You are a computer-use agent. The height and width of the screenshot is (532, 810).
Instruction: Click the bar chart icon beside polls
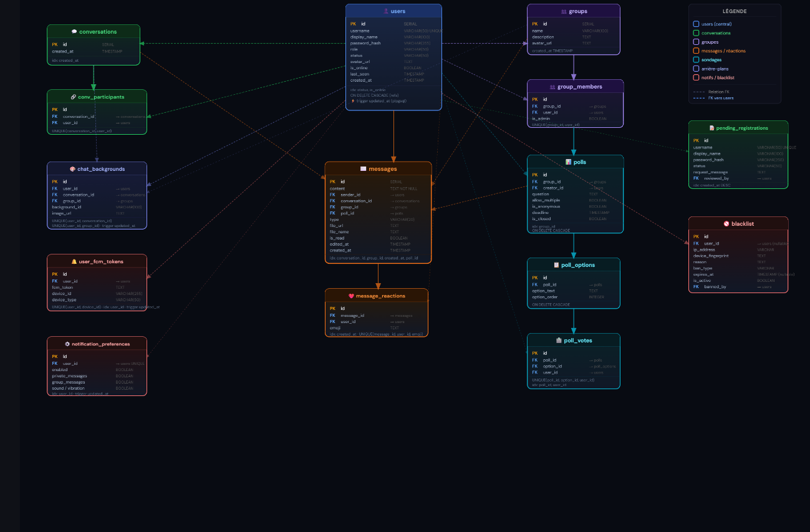(x=568, y=162)
